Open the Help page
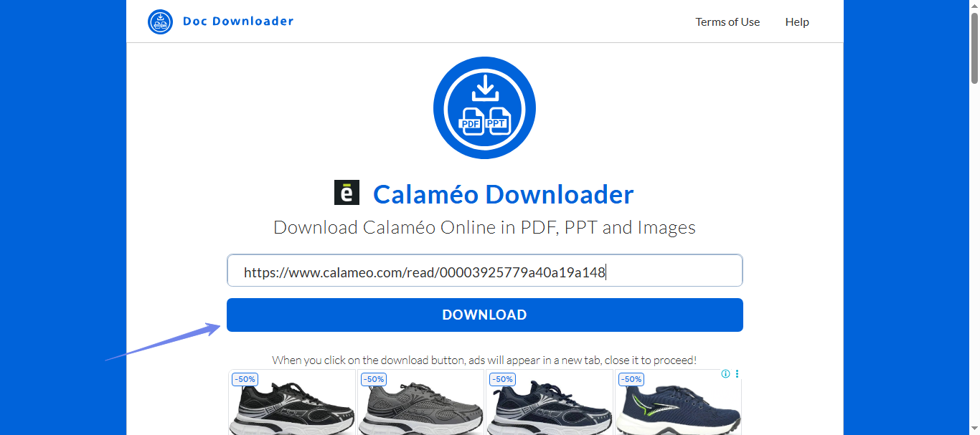The height and width of the screenshot is (435, 980). tap(797, 22)
